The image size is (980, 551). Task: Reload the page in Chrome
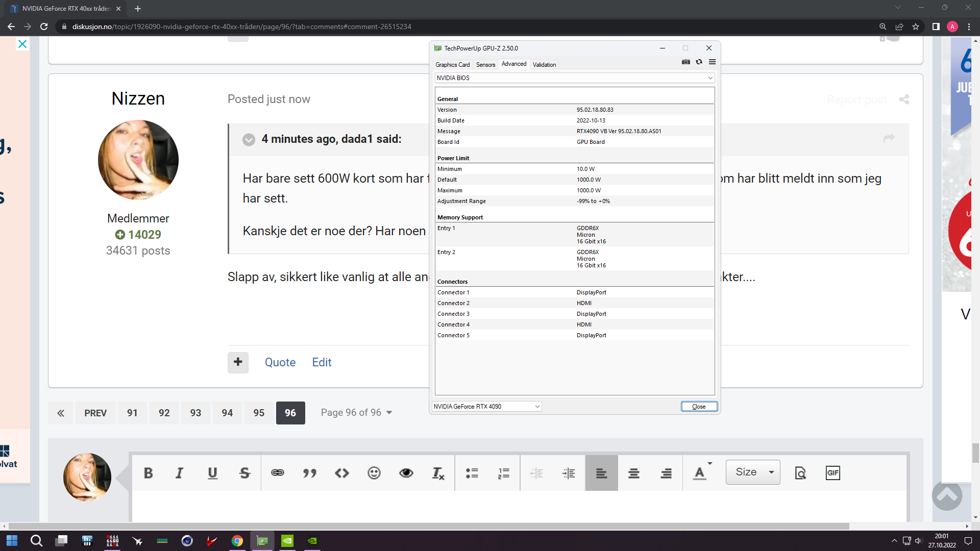point(44,27)
